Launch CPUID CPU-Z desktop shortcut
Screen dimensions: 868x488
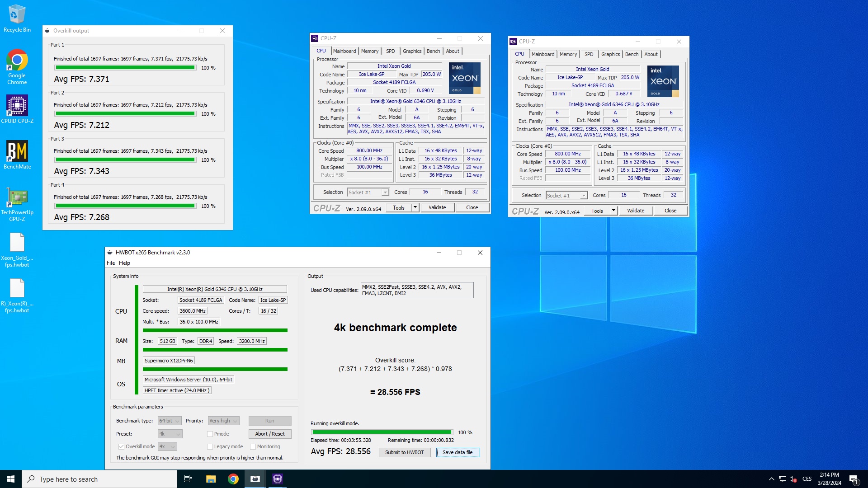[17, 109]
